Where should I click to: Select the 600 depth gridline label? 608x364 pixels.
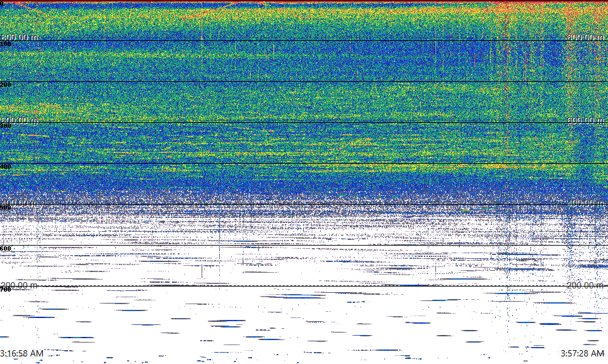(x=6, y=249)
